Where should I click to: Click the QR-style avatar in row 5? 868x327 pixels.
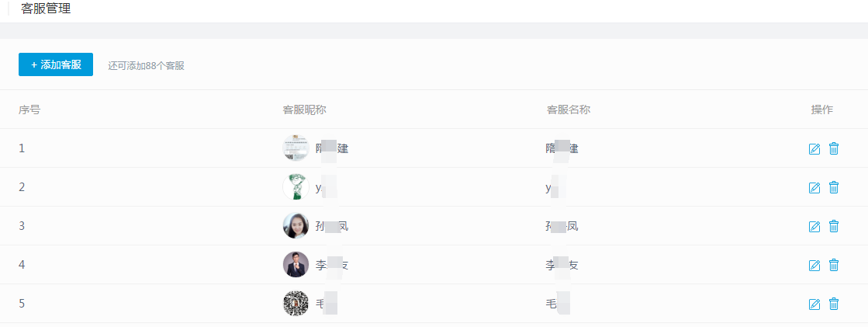(296, 303)
